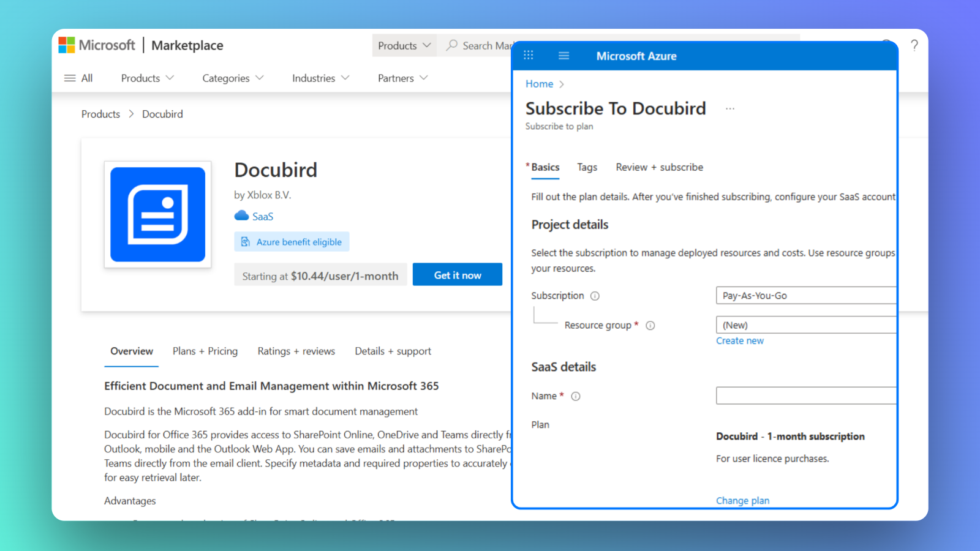The height and width of the screenshot is (551, 980).
Task: Click the search magnifier icon in Marketplace
Action: [x=452, y=45]
